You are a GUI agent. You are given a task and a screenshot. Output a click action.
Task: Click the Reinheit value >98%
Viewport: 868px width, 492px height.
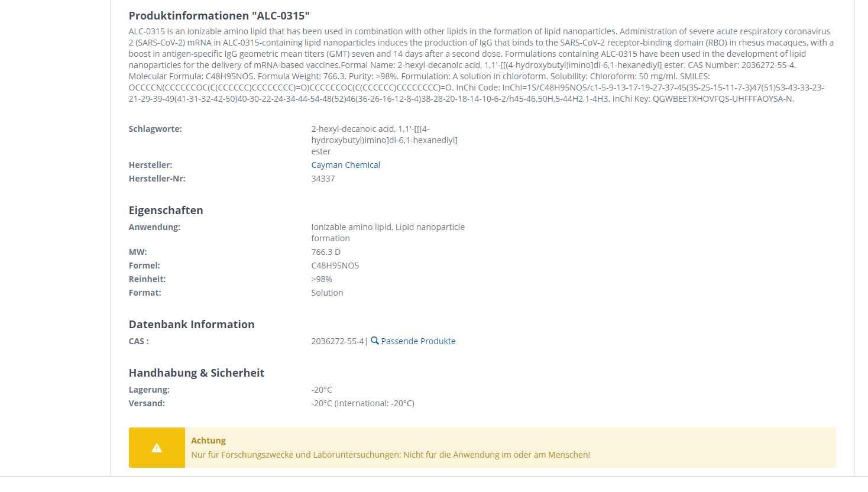(322, 279)
